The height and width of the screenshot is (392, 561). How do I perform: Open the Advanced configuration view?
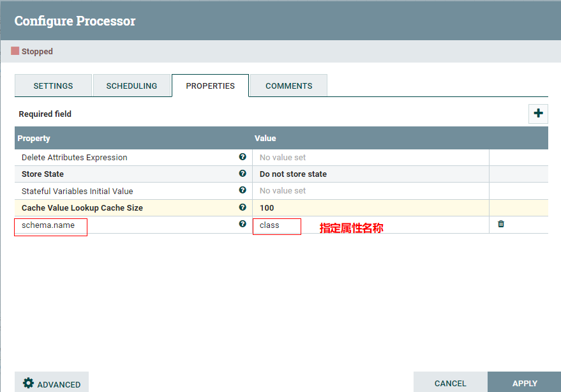tap(52, 383)
